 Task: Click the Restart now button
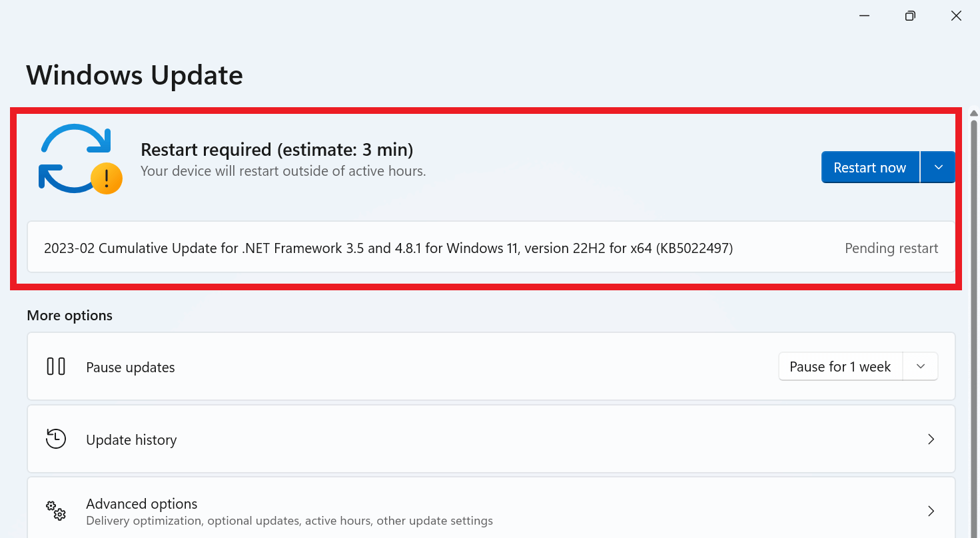(870, 167)
